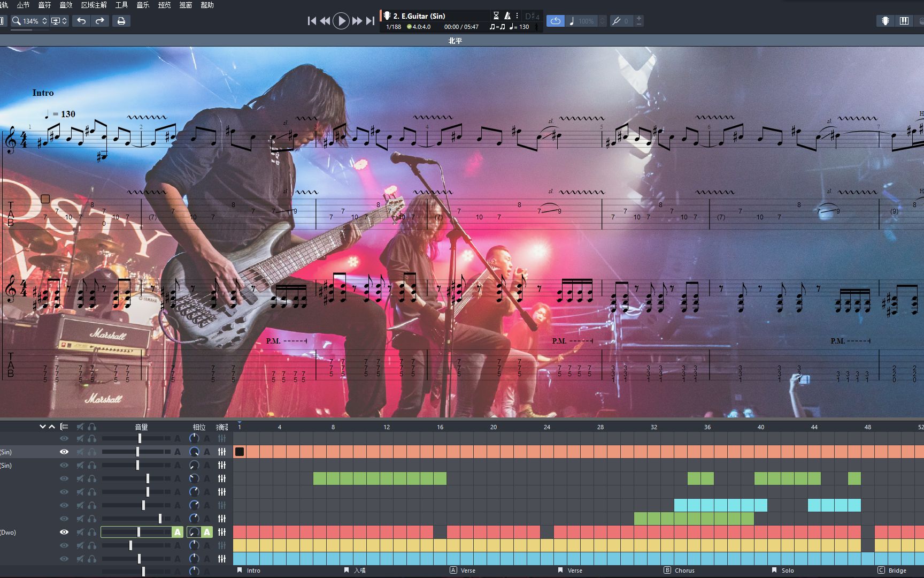The width and height of the screenshot is (924, 578).
Task: Show the unhighlighted (Sin) track with its eye
Action: point(64,465)
